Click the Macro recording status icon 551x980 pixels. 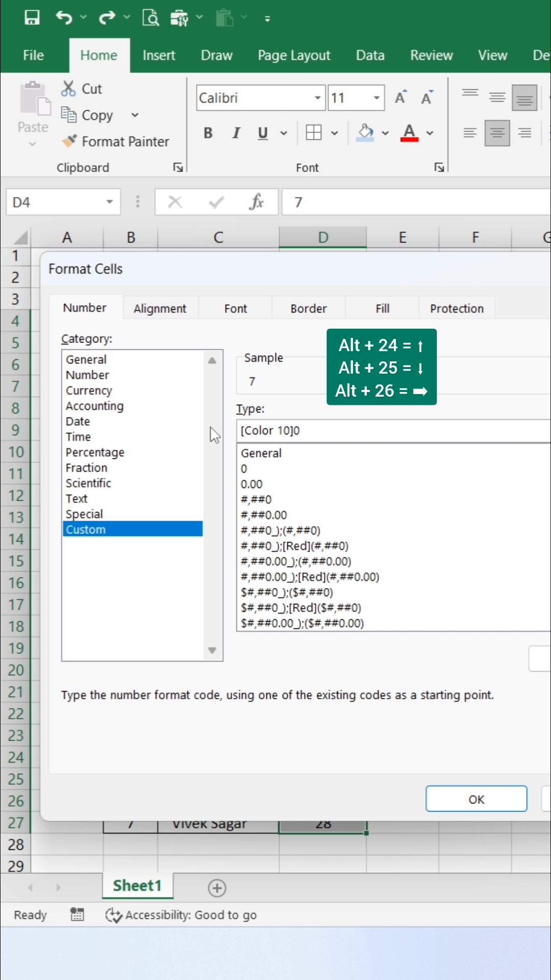[77, 915]
